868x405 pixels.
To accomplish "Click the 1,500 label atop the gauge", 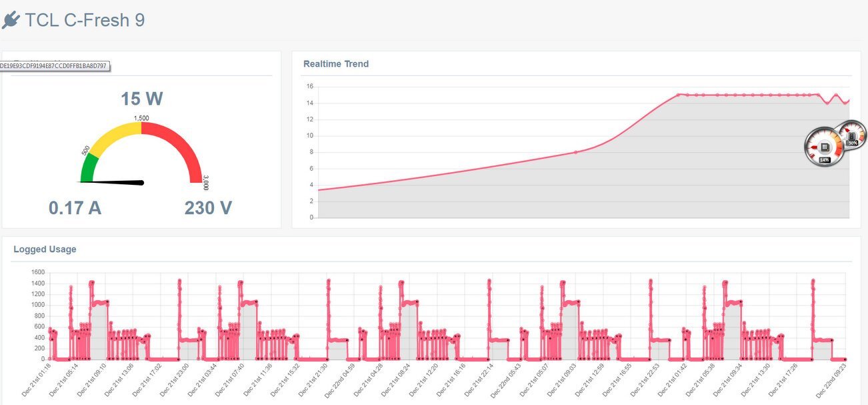I will (141, 117).
